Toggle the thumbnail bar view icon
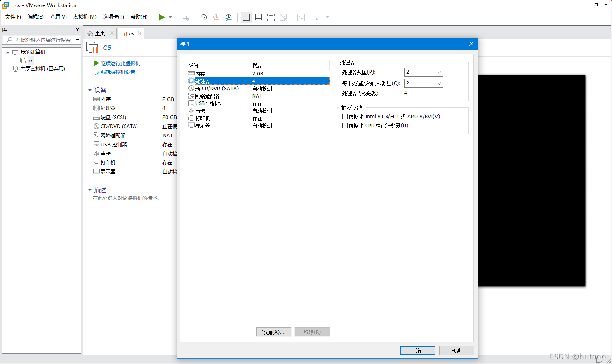 click(259, 17)
